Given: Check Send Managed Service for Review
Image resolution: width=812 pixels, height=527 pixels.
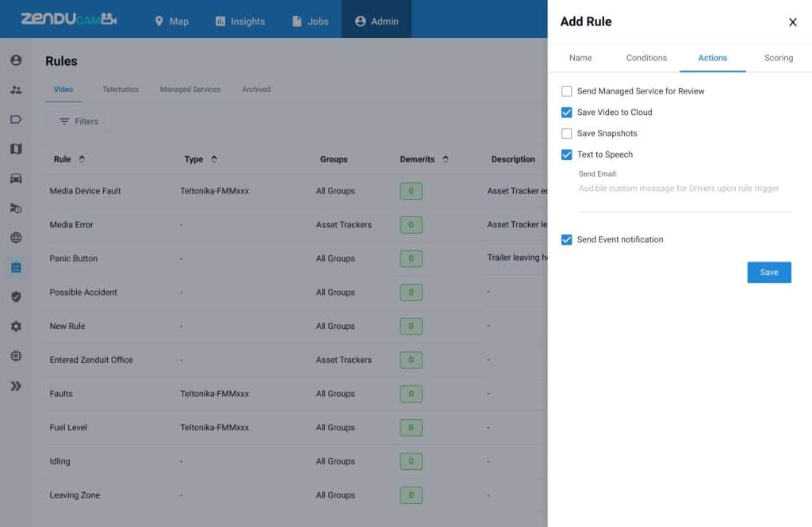Looking at the screenshot, I should 566,91.
